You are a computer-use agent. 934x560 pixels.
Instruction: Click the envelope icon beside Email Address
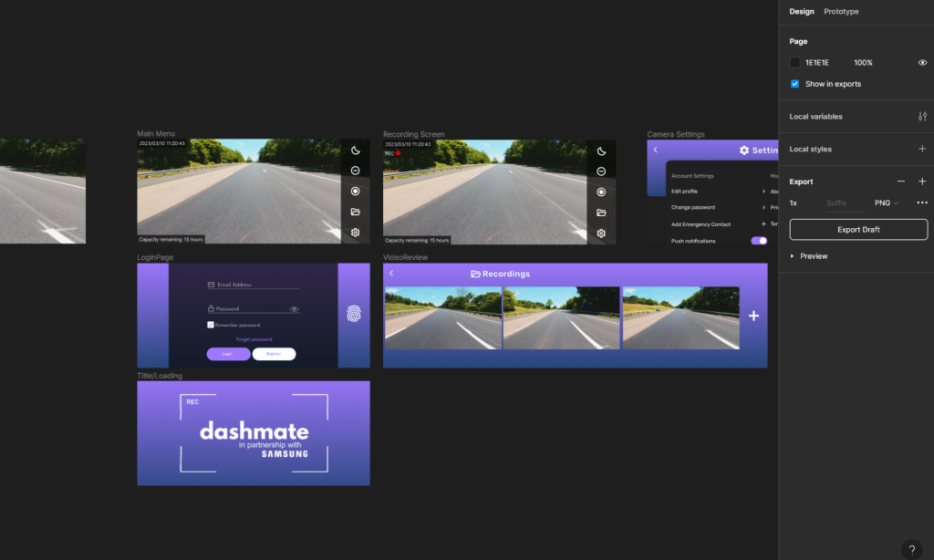(211, 285)
